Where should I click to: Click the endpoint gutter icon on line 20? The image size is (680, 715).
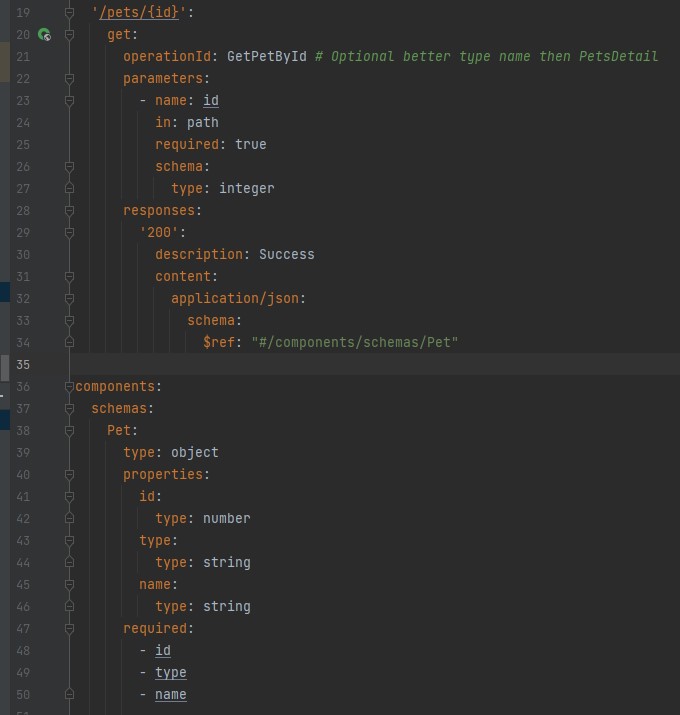click(x=44, y=35)
